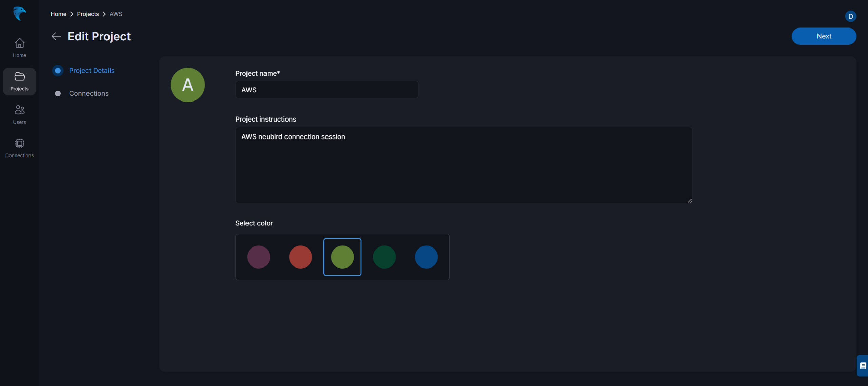Select the Connections step
Viewport: 868px width, 386px height.
pyautogui.click(x=89, y=93)
